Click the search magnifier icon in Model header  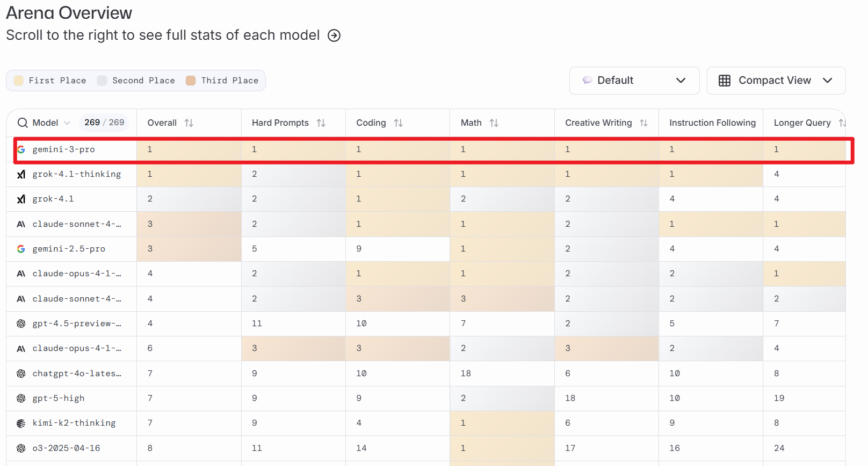click(23, 123)
